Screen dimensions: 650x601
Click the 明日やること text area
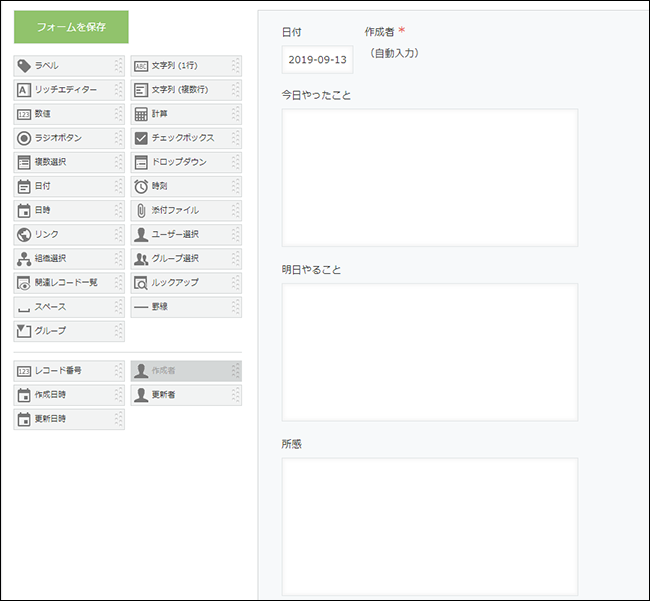430,351
